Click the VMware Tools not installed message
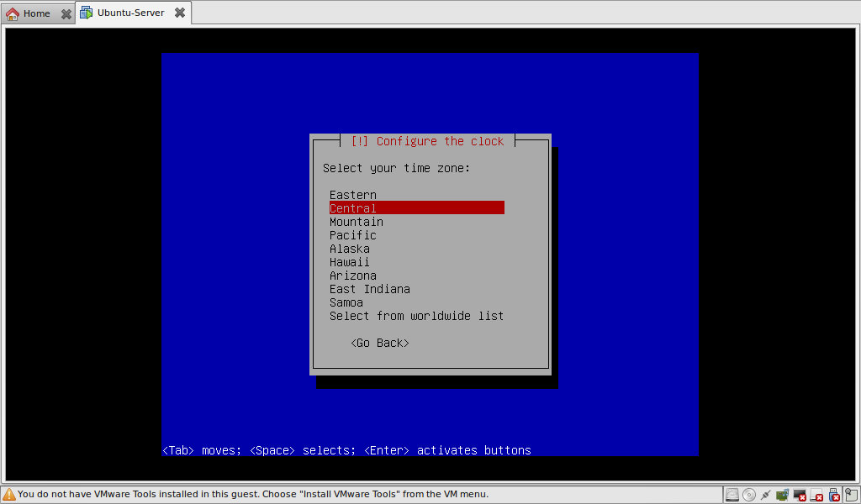The image size is (861, 504). (x=253, y=494)
